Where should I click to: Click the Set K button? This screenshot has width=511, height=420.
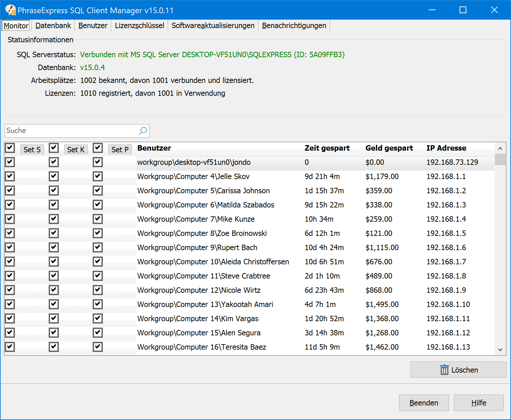pyautogui.click(x=76, y=150)
